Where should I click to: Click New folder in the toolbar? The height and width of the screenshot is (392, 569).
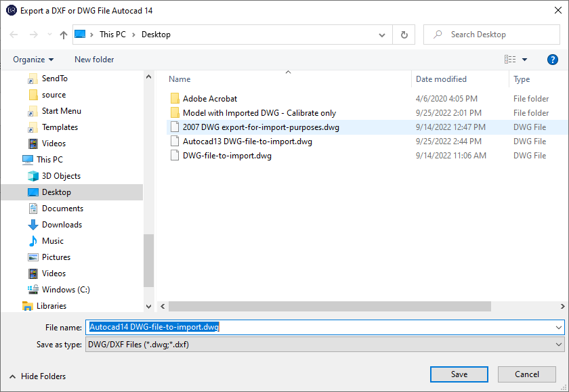click(x=94, y=60)
